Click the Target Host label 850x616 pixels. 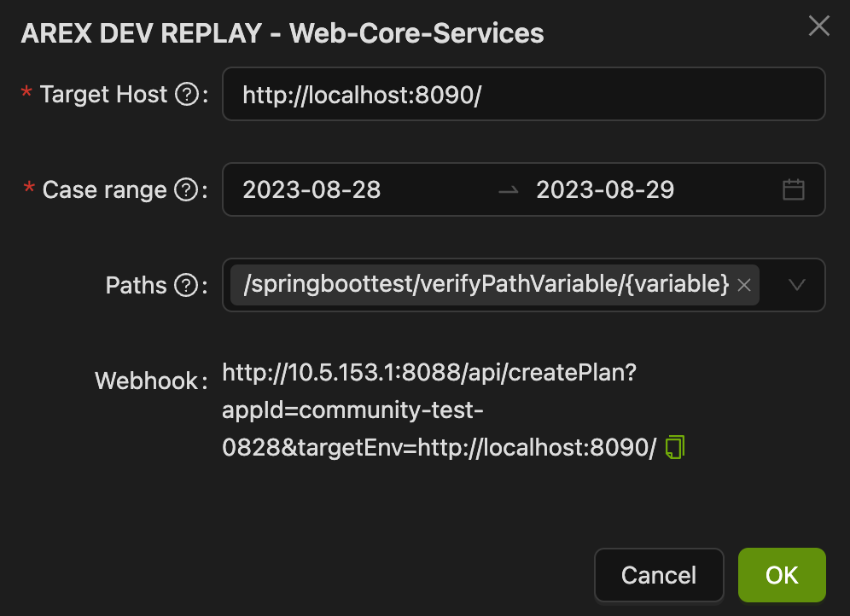(103, 95)
